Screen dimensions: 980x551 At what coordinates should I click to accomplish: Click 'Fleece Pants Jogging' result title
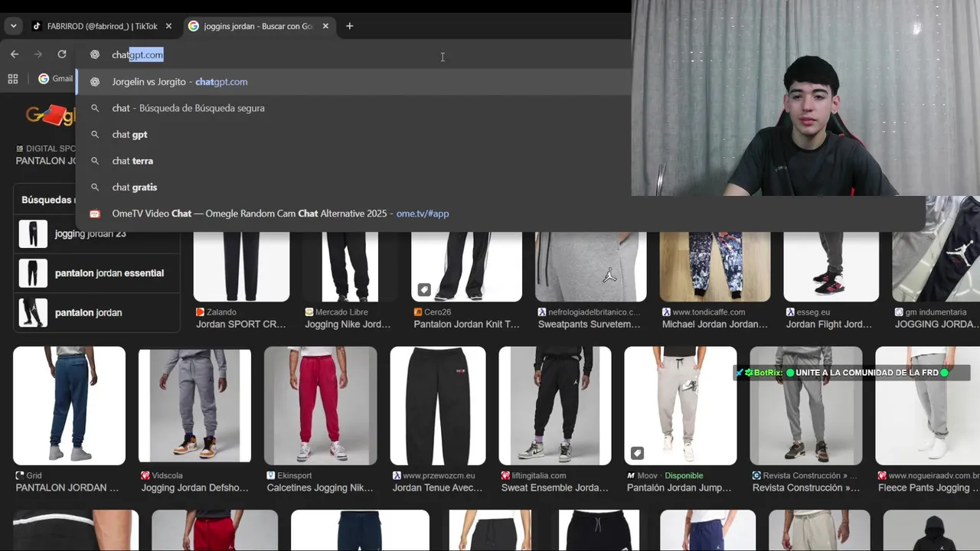click(x=929, y=487)
